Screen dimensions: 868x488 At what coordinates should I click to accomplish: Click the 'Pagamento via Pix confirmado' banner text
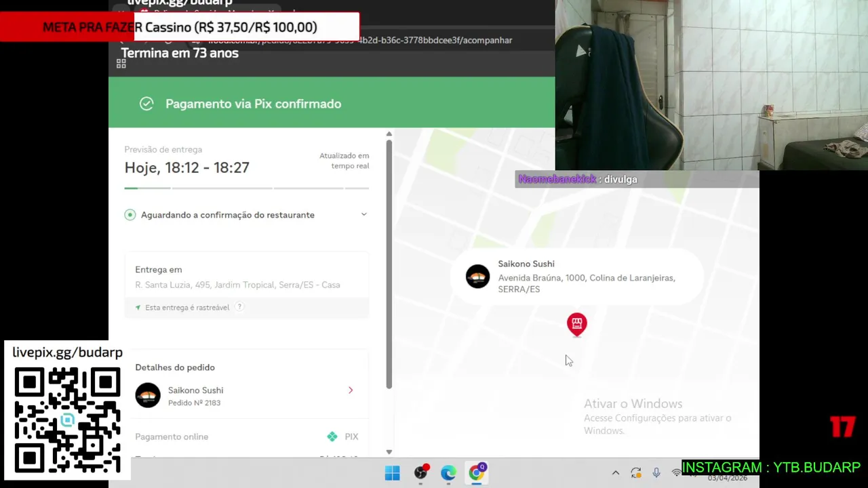pyautogui.click(x=253, y=104)
